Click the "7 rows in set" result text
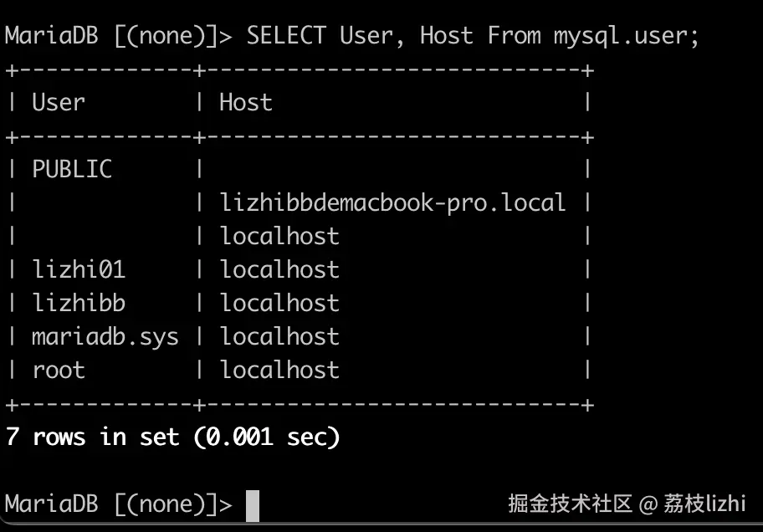Image resolution: width=763 pixels, height=532 pixels. tap(92, 437)
